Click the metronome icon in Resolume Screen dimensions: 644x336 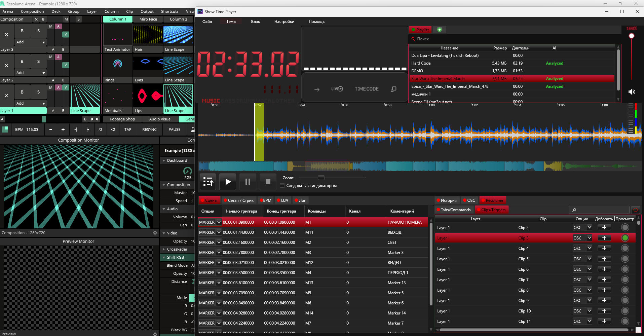[x=192, y=129]
